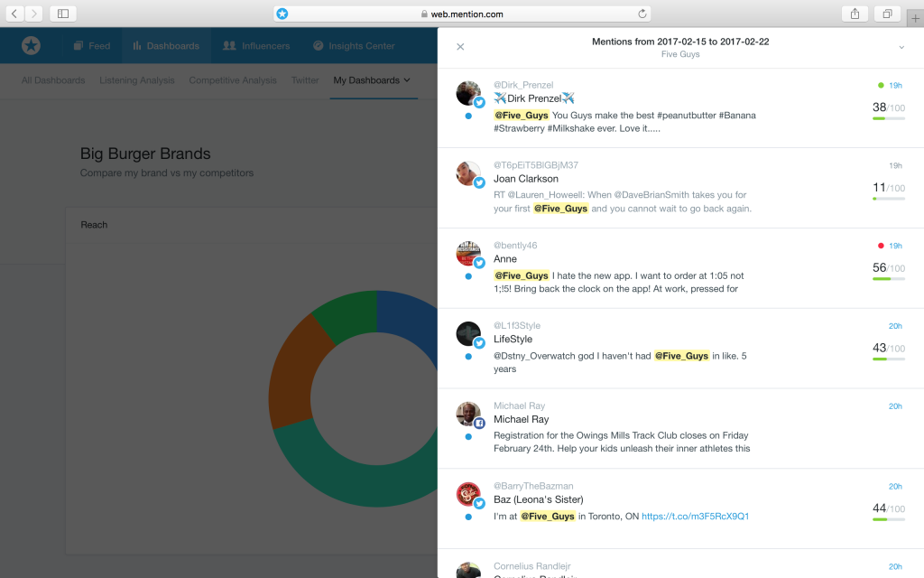Click 19h timestamp on Joan Clarkson mention
Screen dimensions: 924x578
coord(895,166)
